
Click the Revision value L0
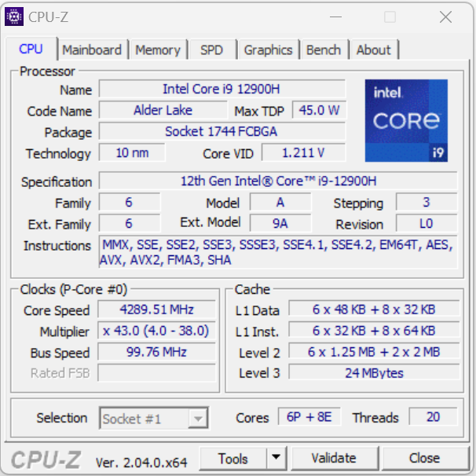(x=427, y=223)
